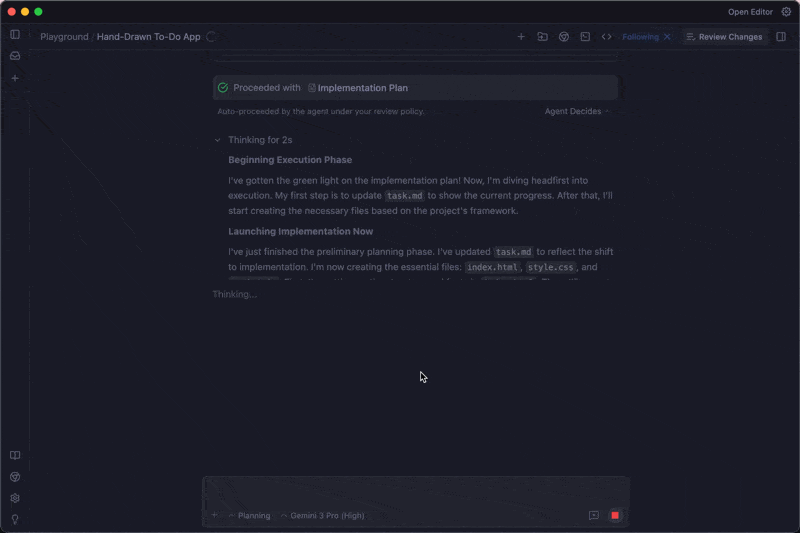The image size is (800, 533).
Task: Click the lightbulb icon in left sidebar
Action: [x=15, y=519]
